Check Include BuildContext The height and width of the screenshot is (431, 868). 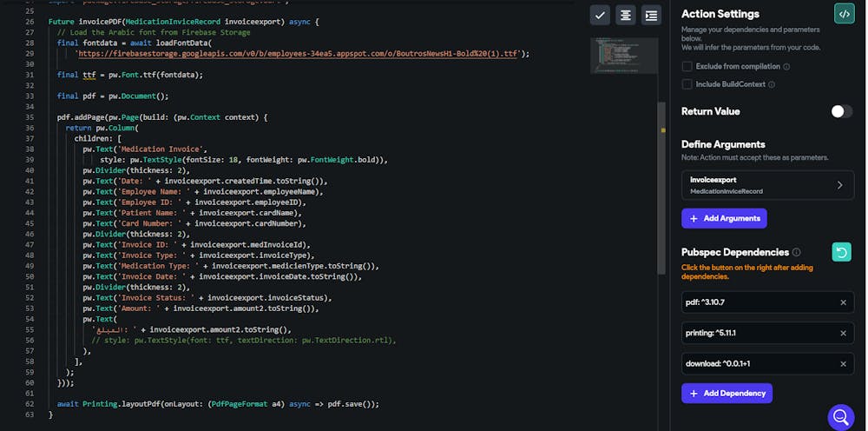pyautogui.click(x=687, y=84)
